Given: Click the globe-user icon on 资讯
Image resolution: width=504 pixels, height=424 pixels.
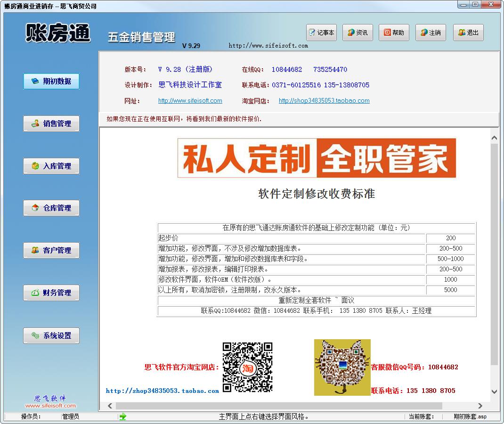Looking at the screenshot, I should 350,33.
